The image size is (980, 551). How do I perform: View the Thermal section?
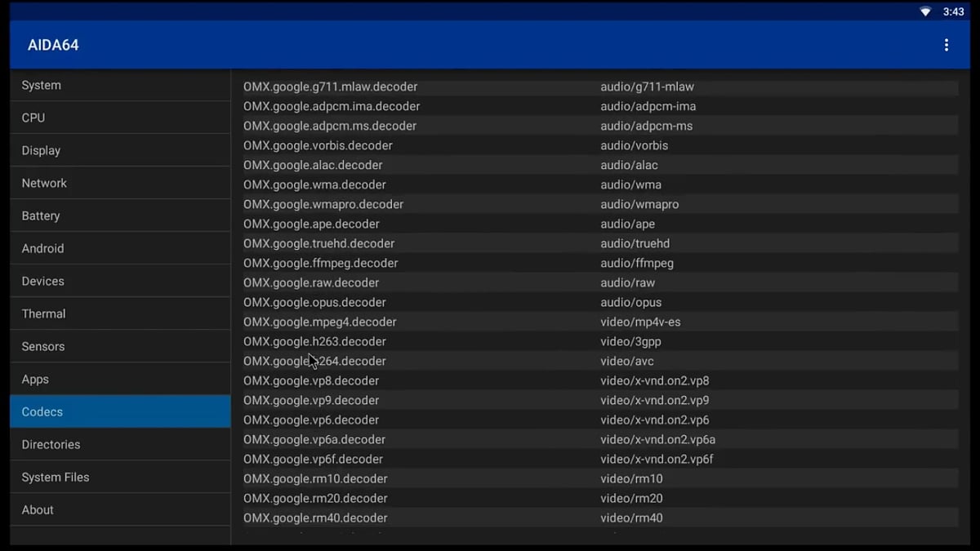[x=120, y=313]
